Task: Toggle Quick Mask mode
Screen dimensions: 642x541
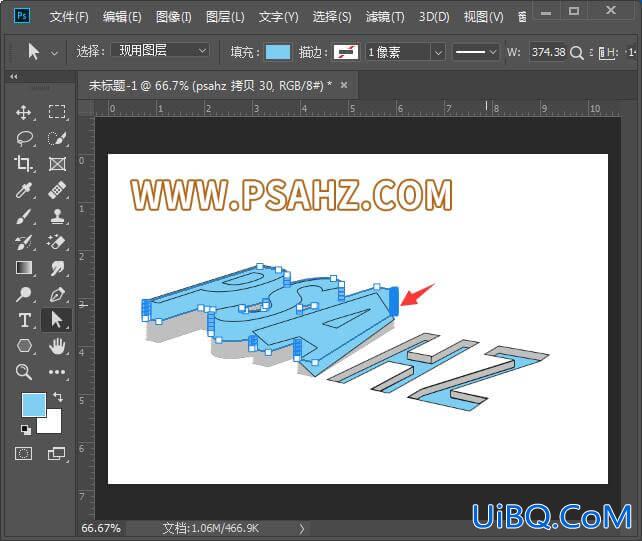Action: [24, 454]
